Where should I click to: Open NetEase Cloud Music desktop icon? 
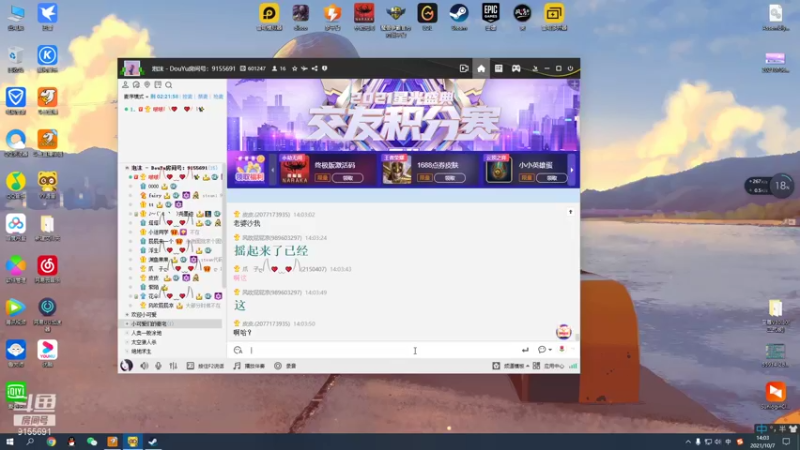[x=47, y=269]
